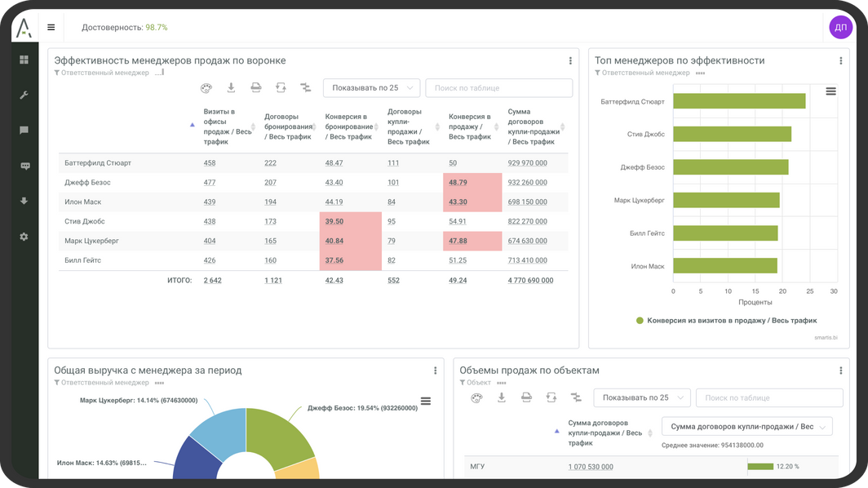This screenshot has width=868, height=488.
Task: Click the dashboard grid icon in sidebar
Action: coord(24,60)
